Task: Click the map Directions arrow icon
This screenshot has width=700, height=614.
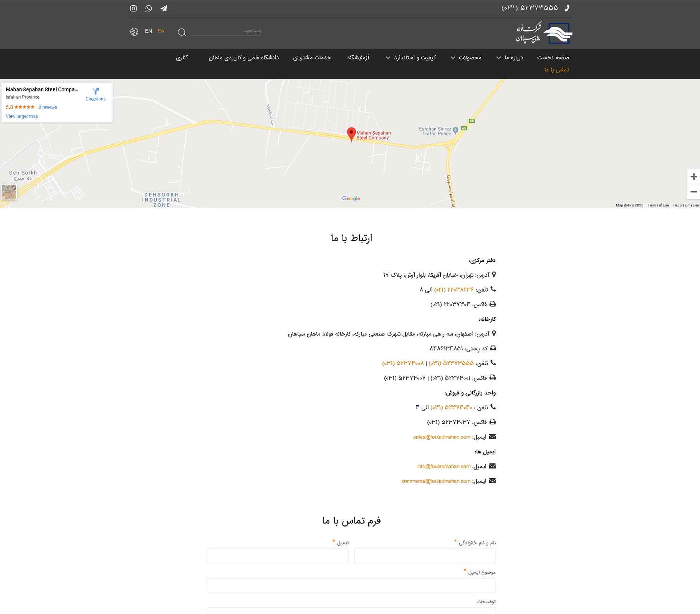Action: (x=96, y=91)
